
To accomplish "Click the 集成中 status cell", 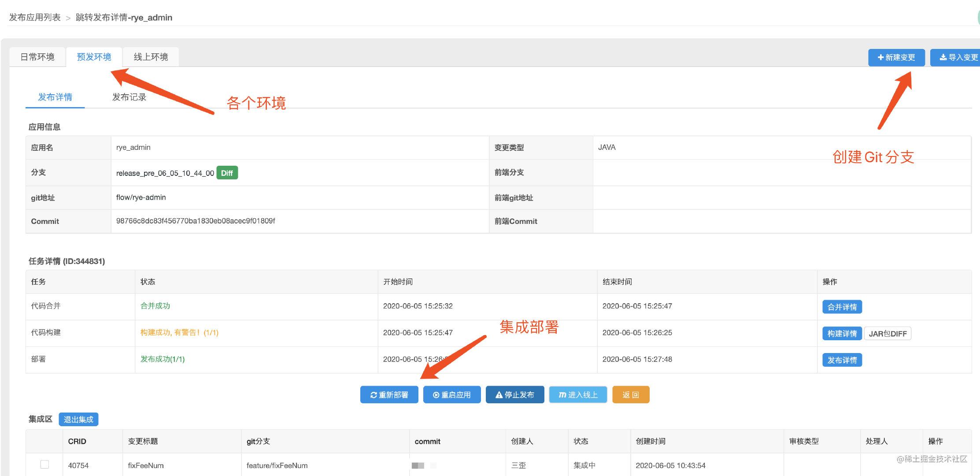I will [584, 465].
